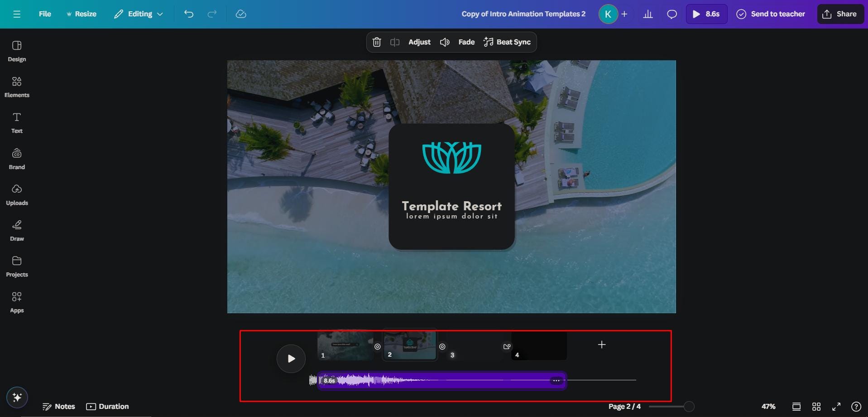This screenshot has width=868, height=417.
Task: Enable Beat Sync
Action: click(507, 42)
